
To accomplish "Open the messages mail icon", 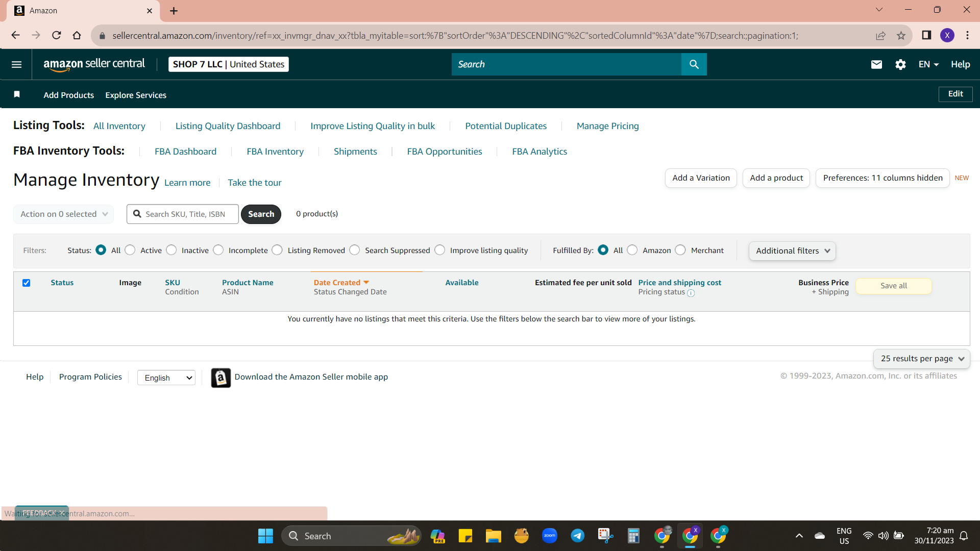I will 876,64.
